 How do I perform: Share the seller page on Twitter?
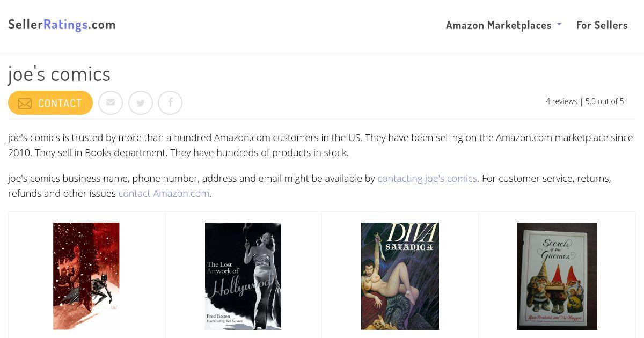[x=141, y=102]
